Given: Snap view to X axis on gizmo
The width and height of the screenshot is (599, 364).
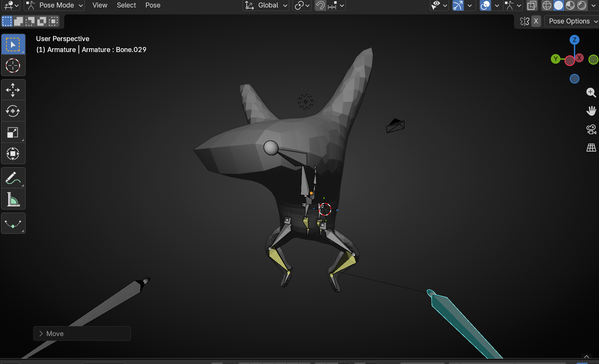Looking at the screenshot, I should (x=580, y=58).
